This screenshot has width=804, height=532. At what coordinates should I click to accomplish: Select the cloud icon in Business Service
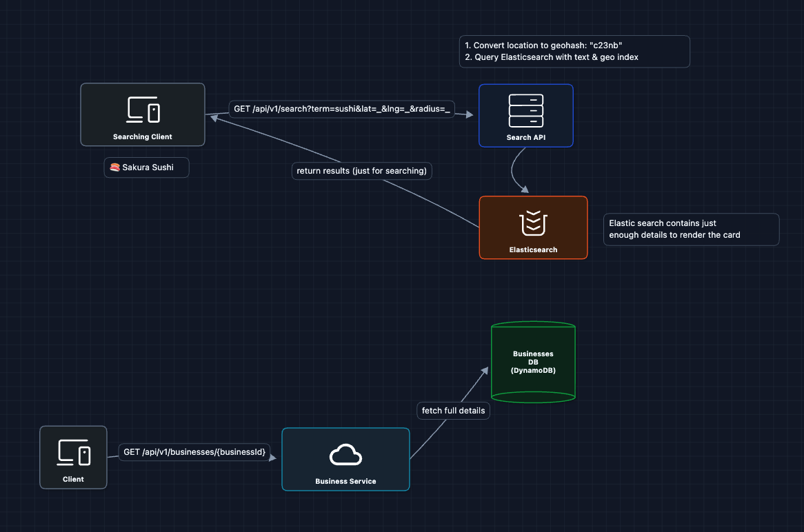[345, 455]
